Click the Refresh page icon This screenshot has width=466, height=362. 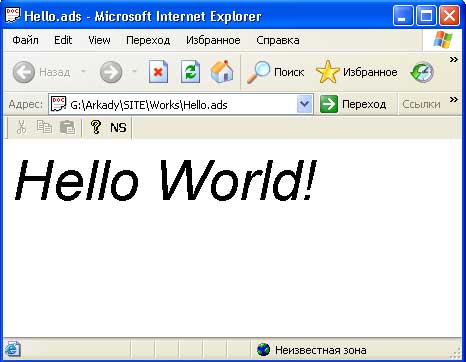pos(190,72)
